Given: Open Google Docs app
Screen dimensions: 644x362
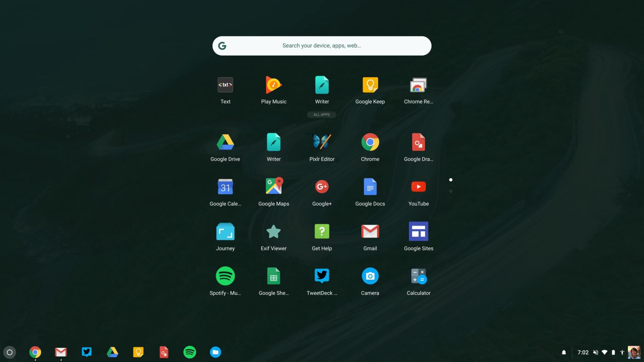Looking at the screenshot, I should point(370,187).
